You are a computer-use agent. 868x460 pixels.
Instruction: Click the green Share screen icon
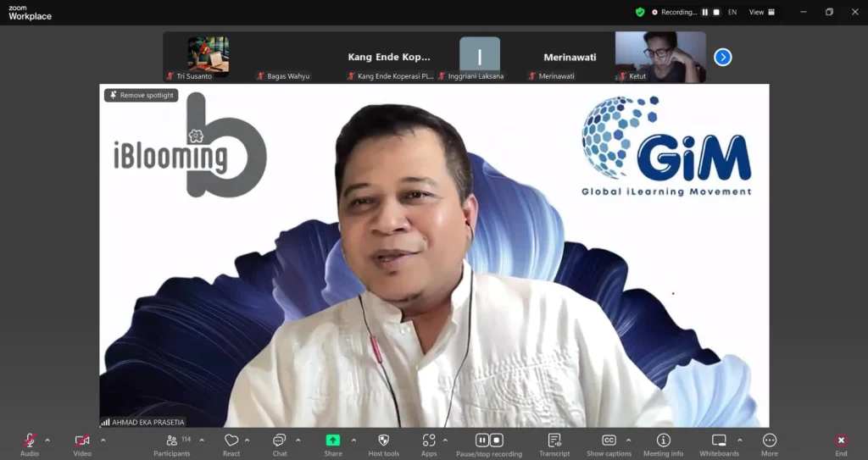pos(333,441)
